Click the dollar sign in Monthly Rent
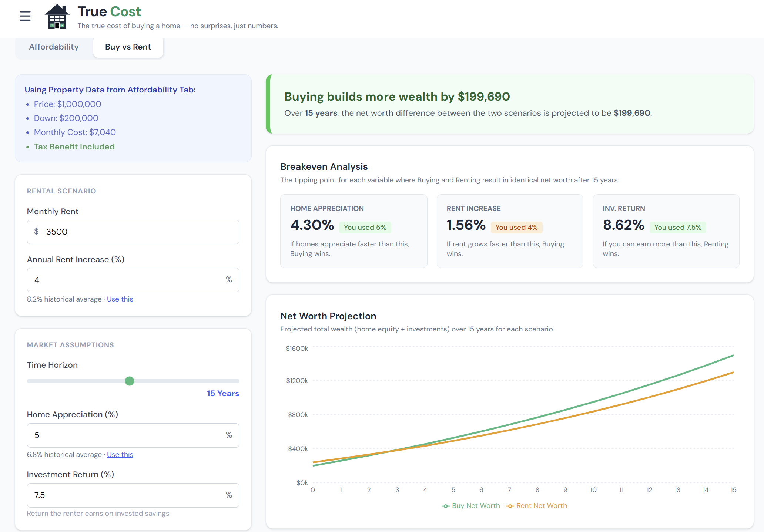 [x=36, y=232]
